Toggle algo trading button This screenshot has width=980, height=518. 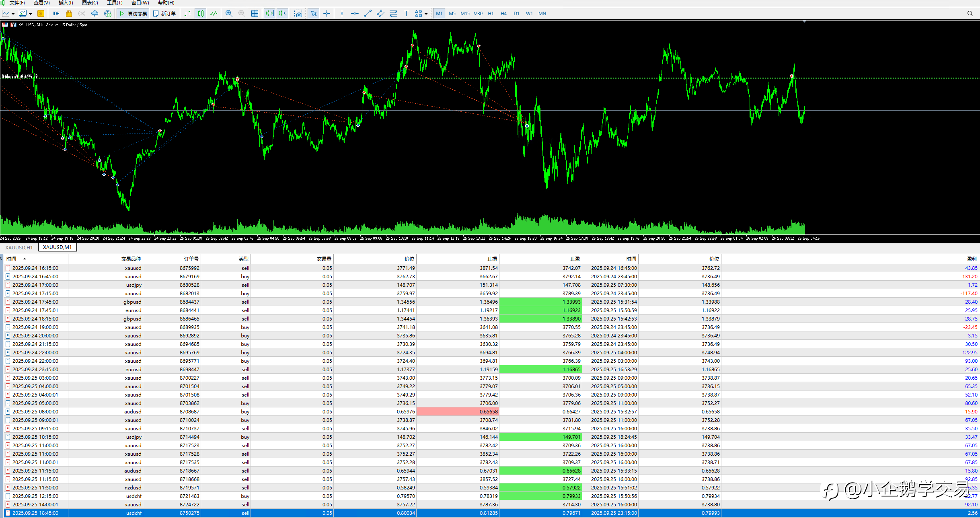point(134,13)
